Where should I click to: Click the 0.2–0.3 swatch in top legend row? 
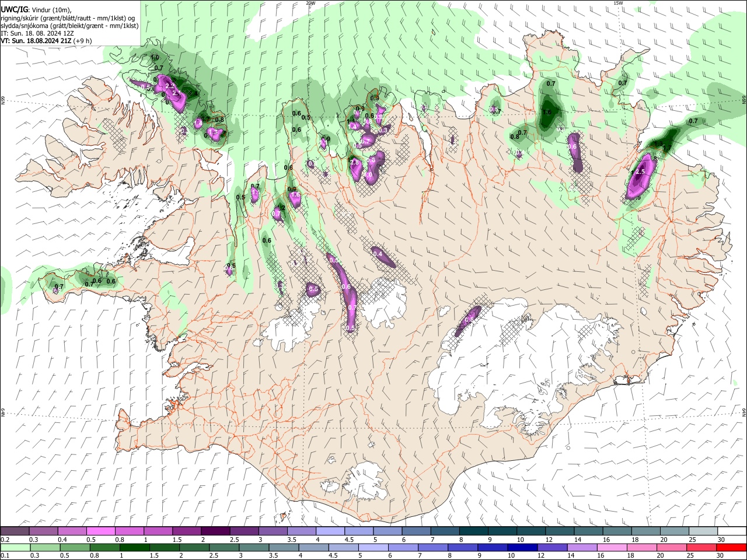[15, 531]
